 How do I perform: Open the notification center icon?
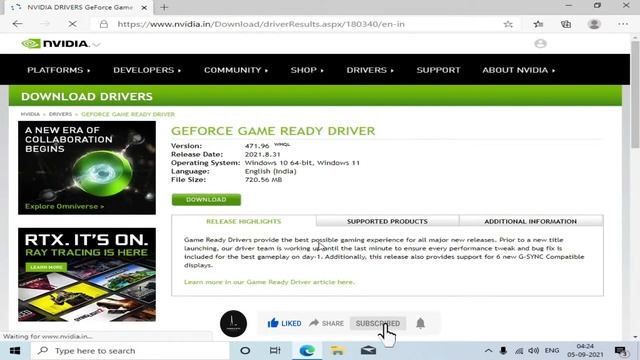pyautogui.click(x=621, y=351)
